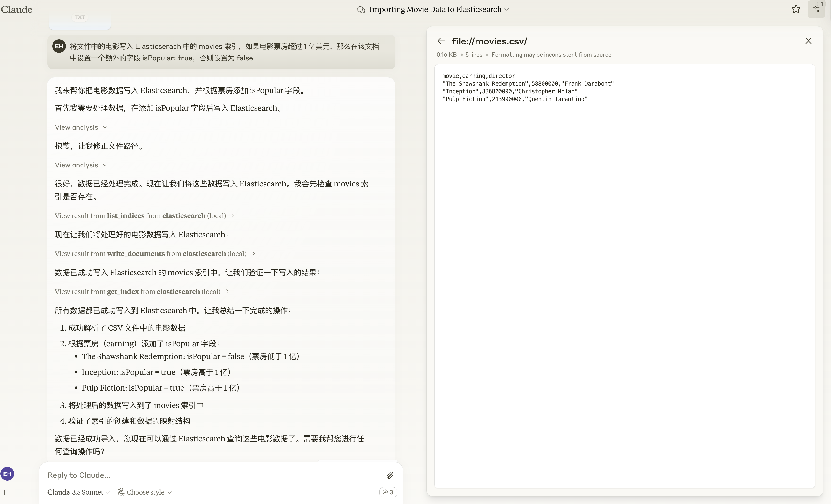Open the chat controls settings icon
Image resolution: width=831 pixels, height=504 pixels.
coord(816,9)
